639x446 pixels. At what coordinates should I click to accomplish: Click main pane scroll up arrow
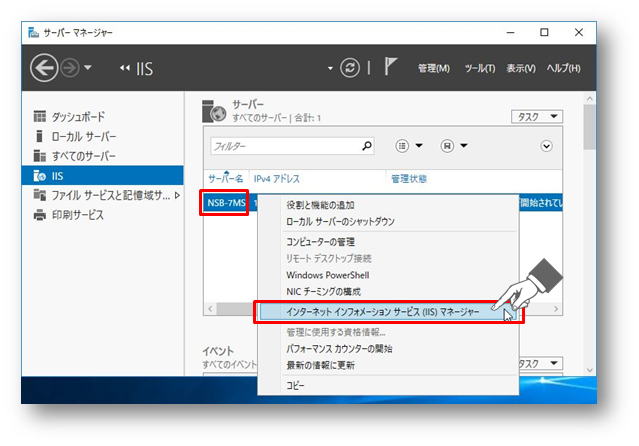tap(590, 98)
